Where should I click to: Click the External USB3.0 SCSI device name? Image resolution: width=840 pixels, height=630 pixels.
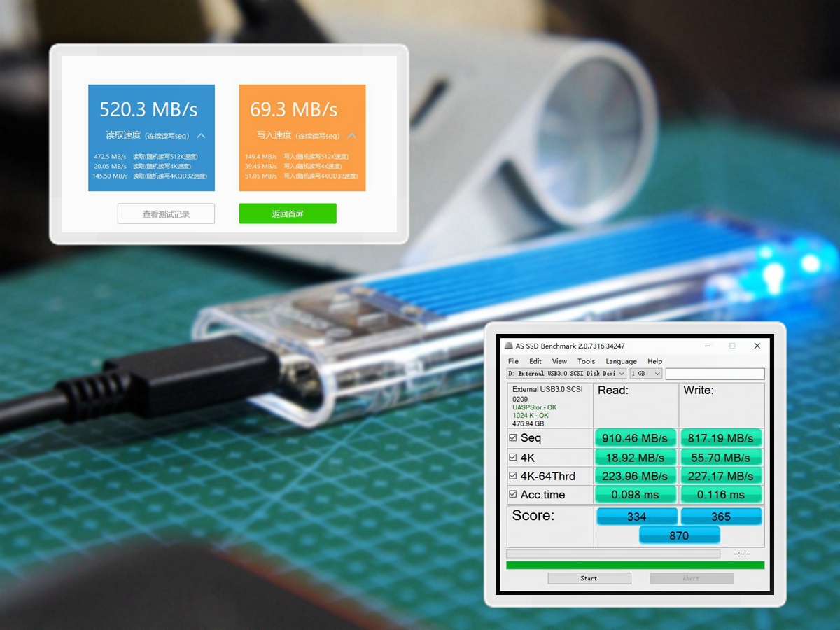(547, 390)
